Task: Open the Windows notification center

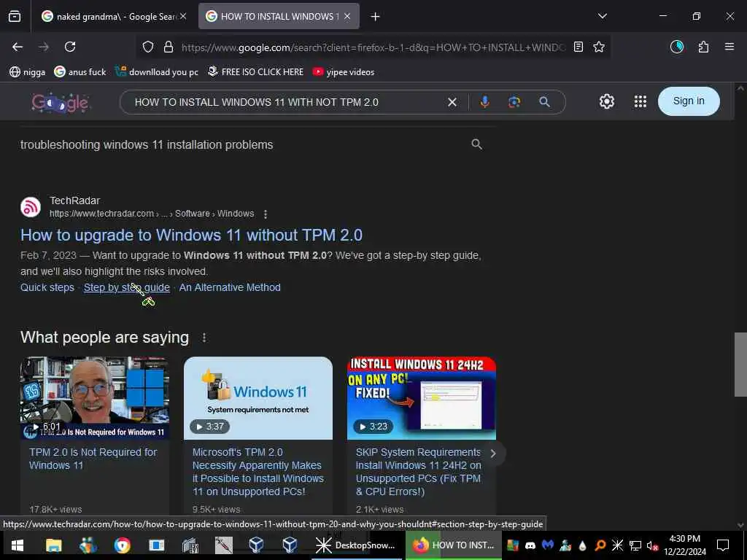Action: click(723, 545)
